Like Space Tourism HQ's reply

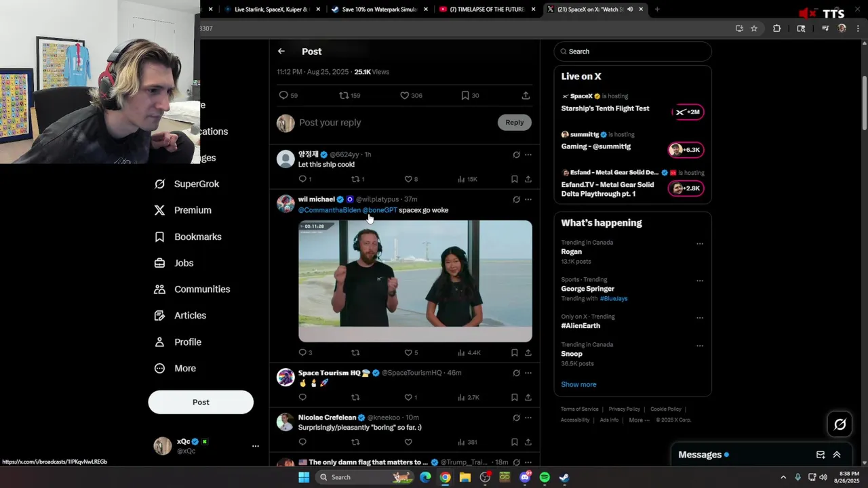coord(411,397)
